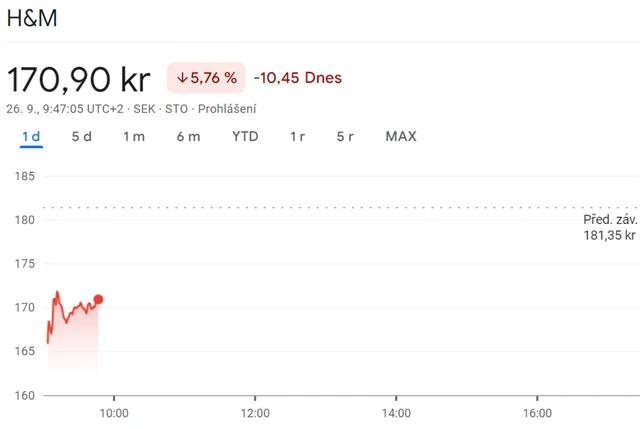This screenshot has height=429, width=640.
Task: Click the 185 price axis label
Action: click(23, 176)
